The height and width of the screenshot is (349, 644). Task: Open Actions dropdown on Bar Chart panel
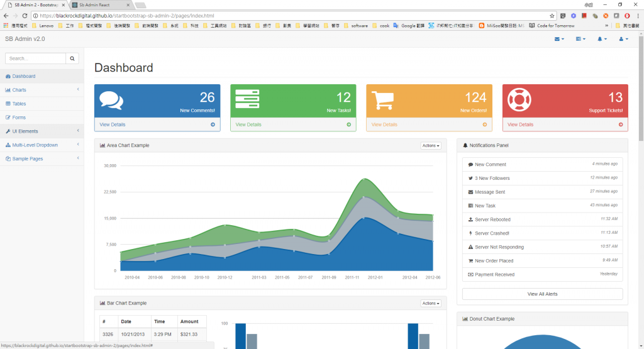pos(431,304)
